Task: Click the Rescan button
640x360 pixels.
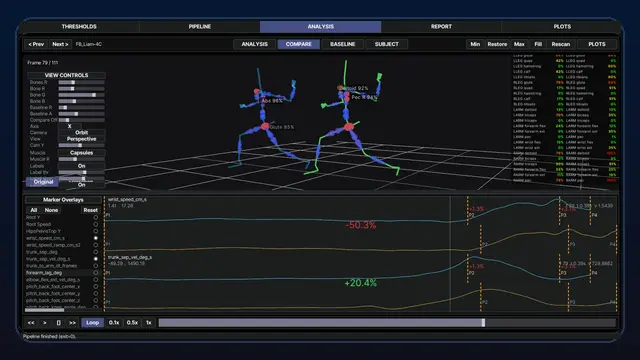Action: [560, 44]
